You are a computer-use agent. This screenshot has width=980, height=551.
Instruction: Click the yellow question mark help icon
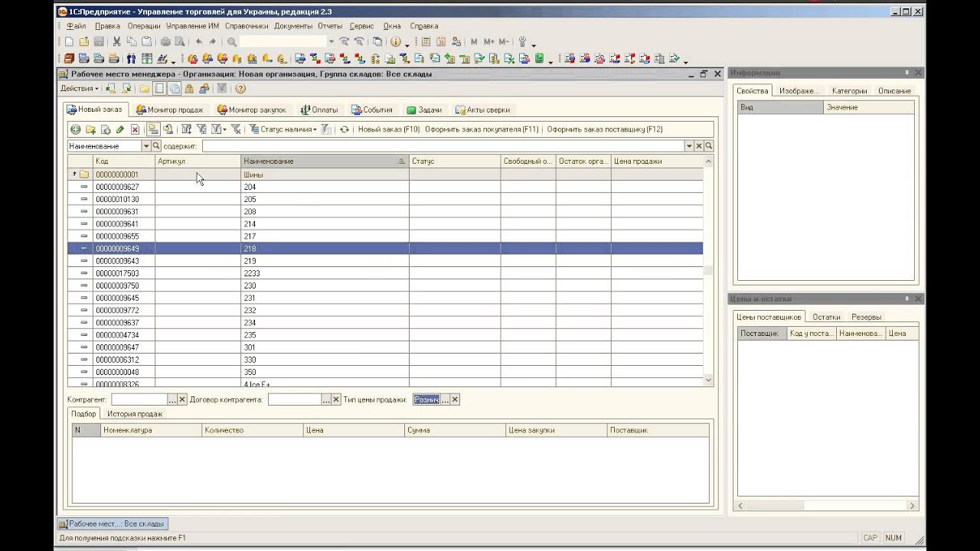tap(240, 89)
